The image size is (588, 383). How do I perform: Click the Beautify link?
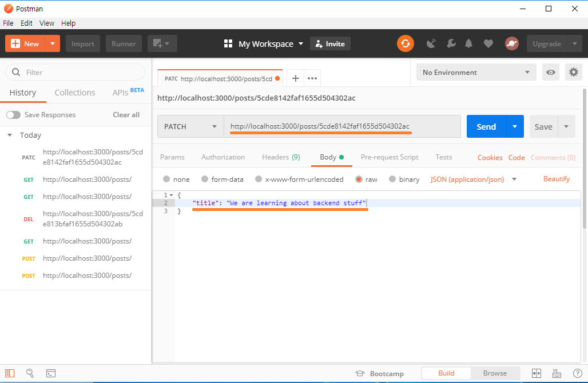556,179
